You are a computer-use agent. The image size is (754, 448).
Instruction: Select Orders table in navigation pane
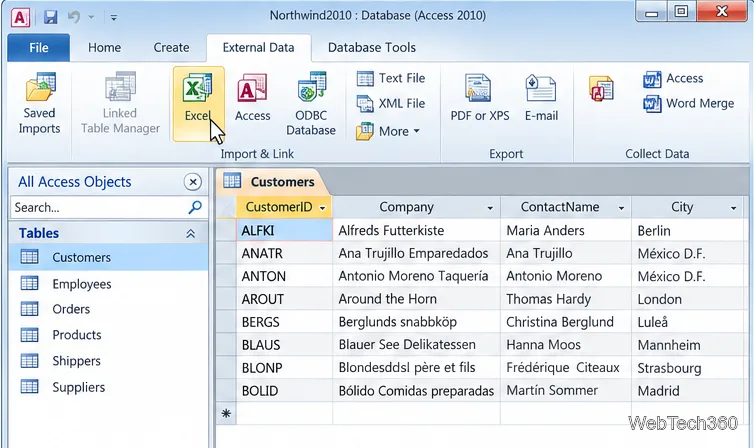click(x=109, y=309)
